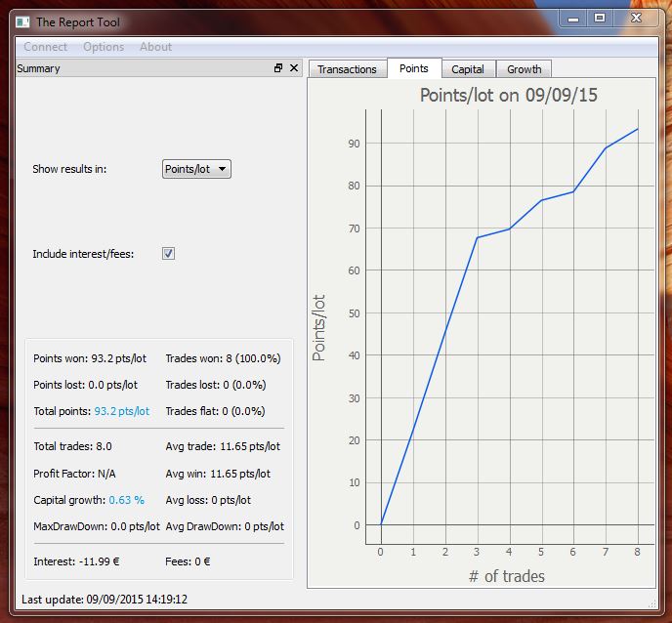Maximize The Report Tool window
This screenshot has height=623, width=672.
[600, 18]
